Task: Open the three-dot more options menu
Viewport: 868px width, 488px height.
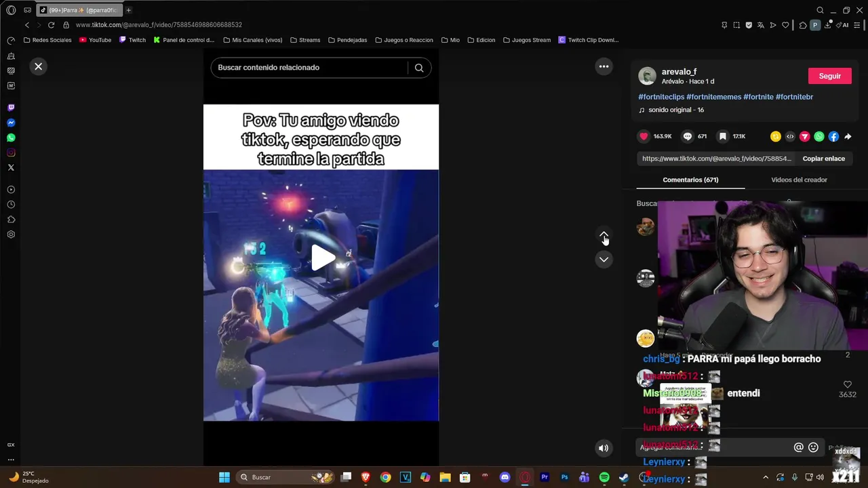Action: point(604,66)
